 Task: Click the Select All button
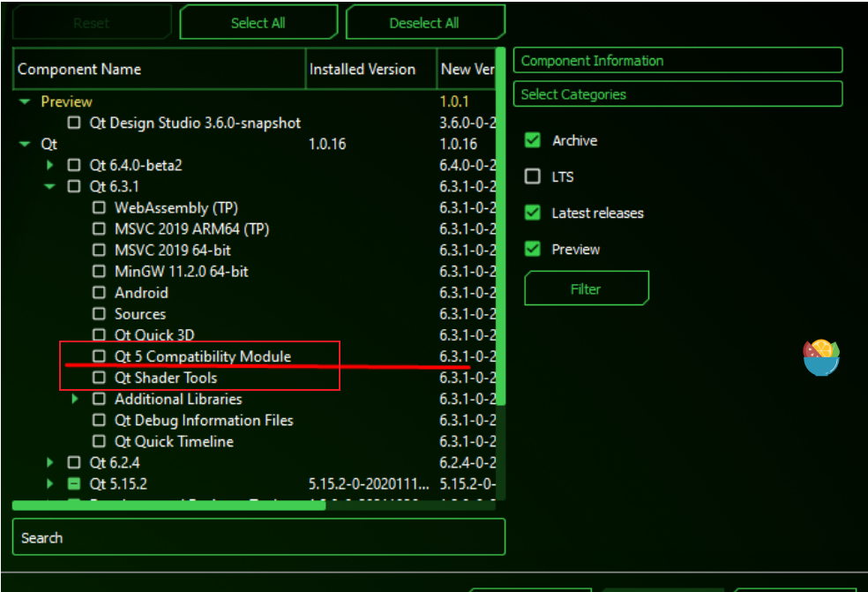(x=258, y=23)
